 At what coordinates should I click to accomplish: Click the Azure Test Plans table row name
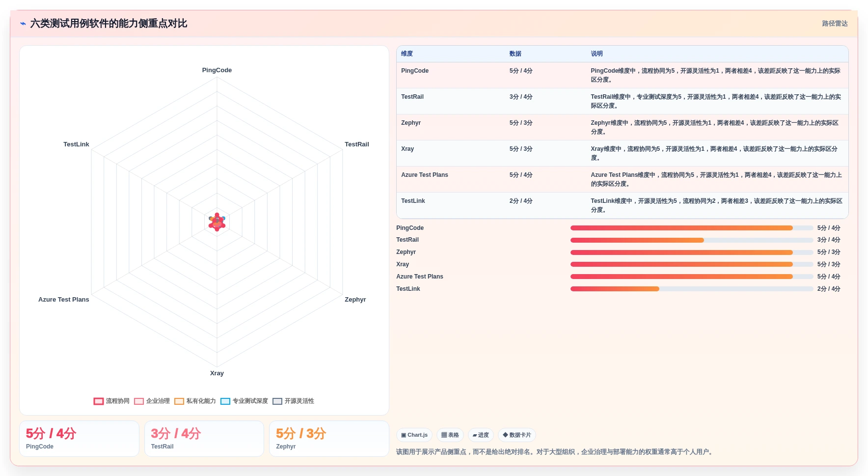425,175
